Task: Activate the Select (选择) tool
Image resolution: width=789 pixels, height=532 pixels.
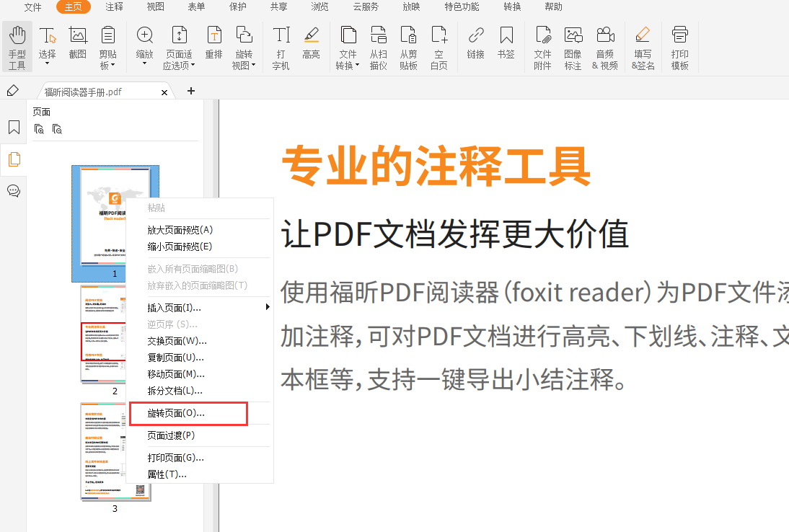Action: [48, 45]
